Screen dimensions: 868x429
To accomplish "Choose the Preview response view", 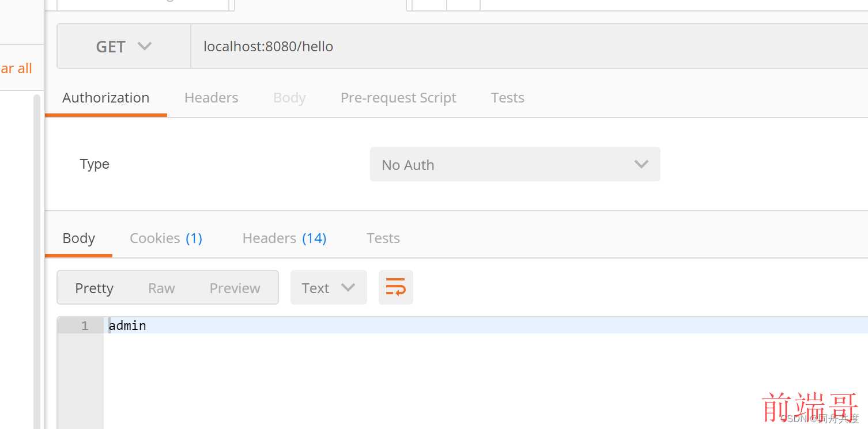I will (235, 288).
